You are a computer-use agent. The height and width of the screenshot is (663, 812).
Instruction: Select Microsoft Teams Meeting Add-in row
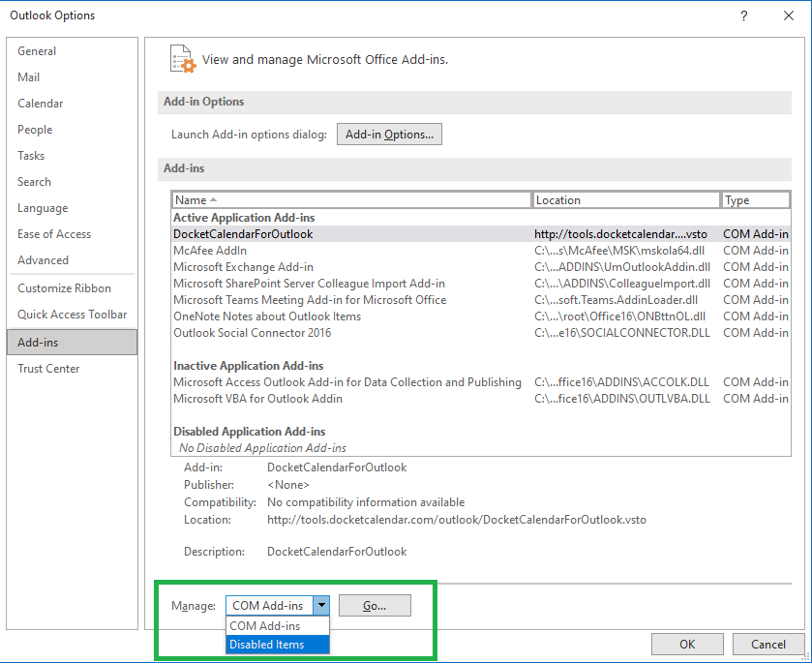point(481,300)
